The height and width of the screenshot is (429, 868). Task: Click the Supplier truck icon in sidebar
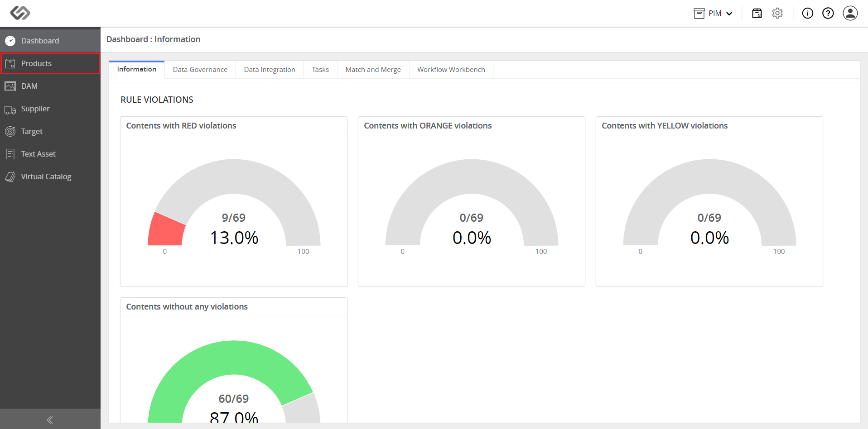click(10, 109)
